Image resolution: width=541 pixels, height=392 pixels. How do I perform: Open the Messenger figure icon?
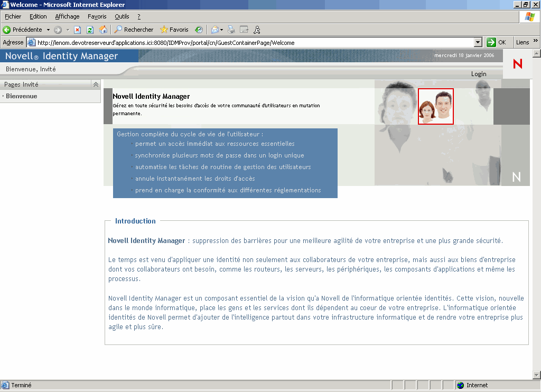tap(257, 30)
